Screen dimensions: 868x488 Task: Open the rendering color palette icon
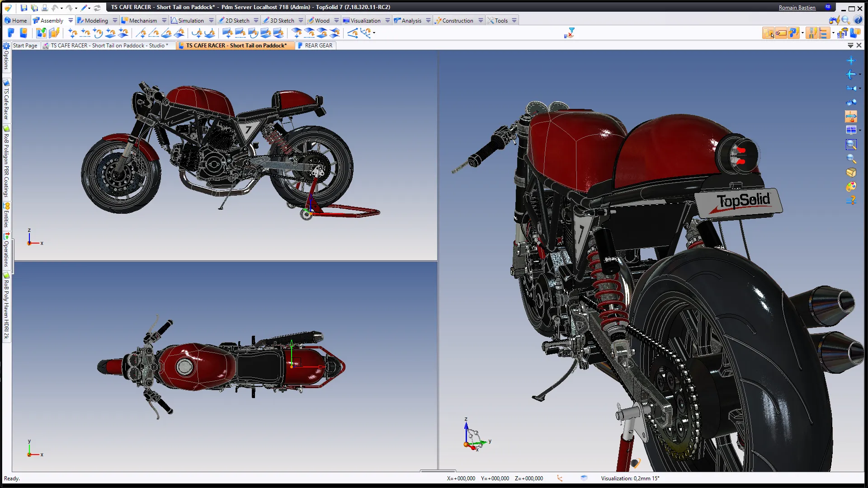pos(851,187)
